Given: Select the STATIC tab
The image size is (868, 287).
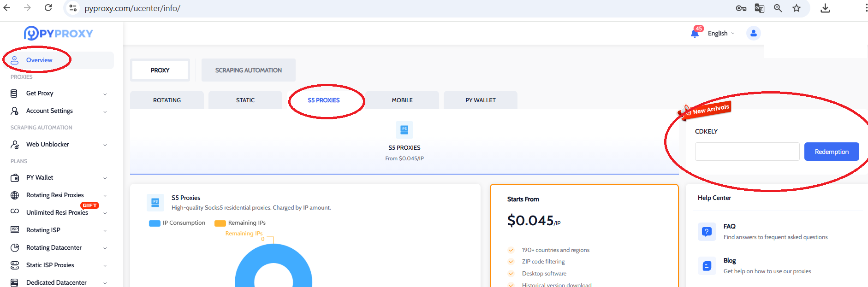Looking at the screenshot, I should point(245,100).
